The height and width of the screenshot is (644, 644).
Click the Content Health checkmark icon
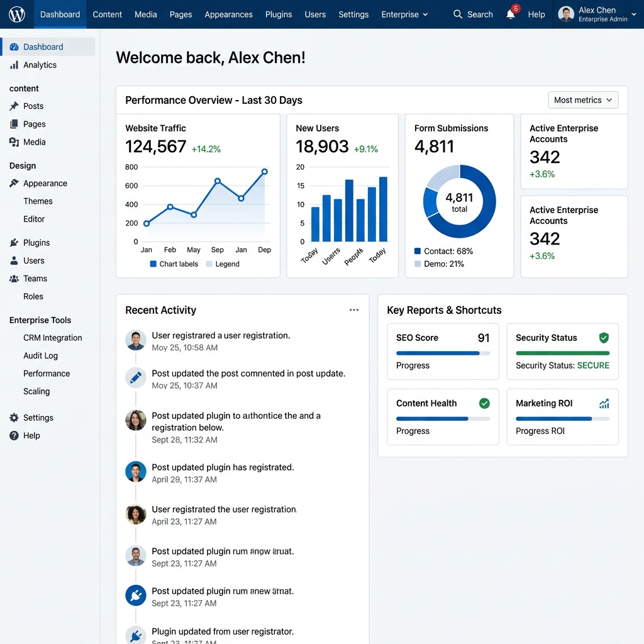pos(484,403)
